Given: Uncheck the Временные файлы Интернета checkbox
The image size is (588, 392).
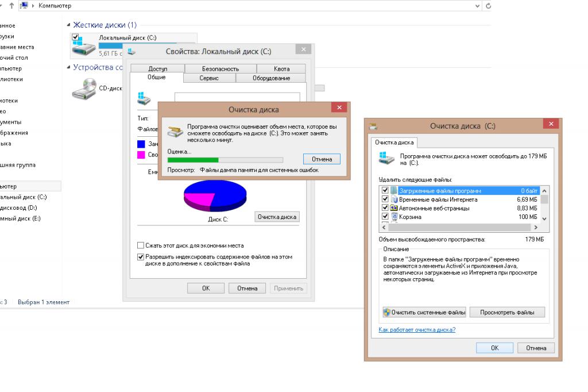Looking at the screenshot, I should point(385,199).
